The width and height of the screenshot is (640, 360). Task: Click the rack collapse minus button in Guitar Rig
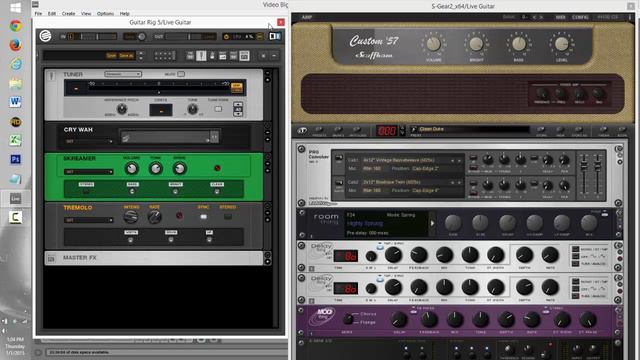[274, 56]
